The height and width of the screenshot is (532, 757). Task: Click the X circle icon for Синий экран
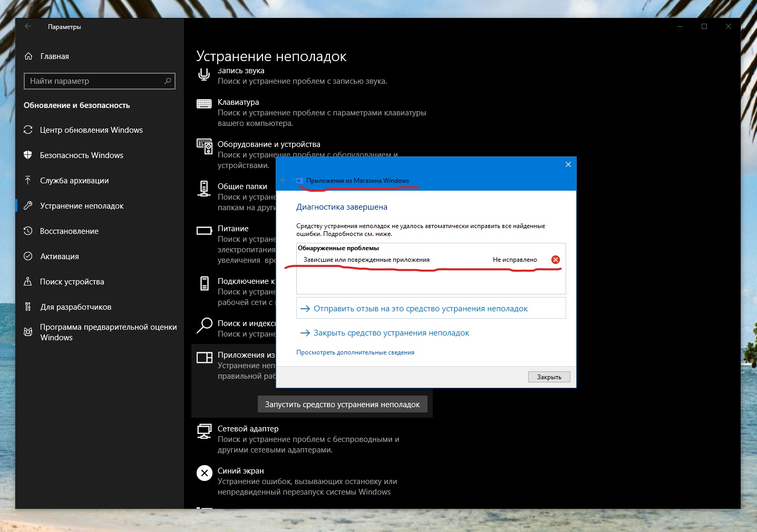[x=205, y=473]
